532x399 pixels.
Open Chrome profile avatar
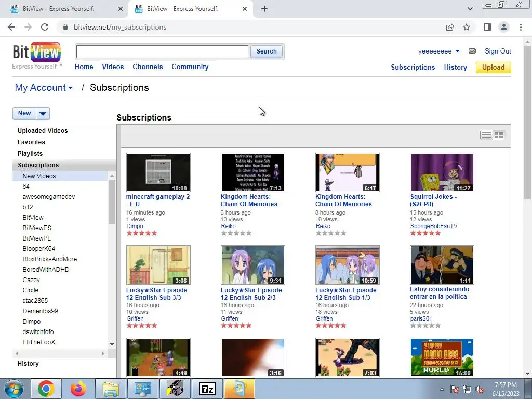tap(504, 27)
